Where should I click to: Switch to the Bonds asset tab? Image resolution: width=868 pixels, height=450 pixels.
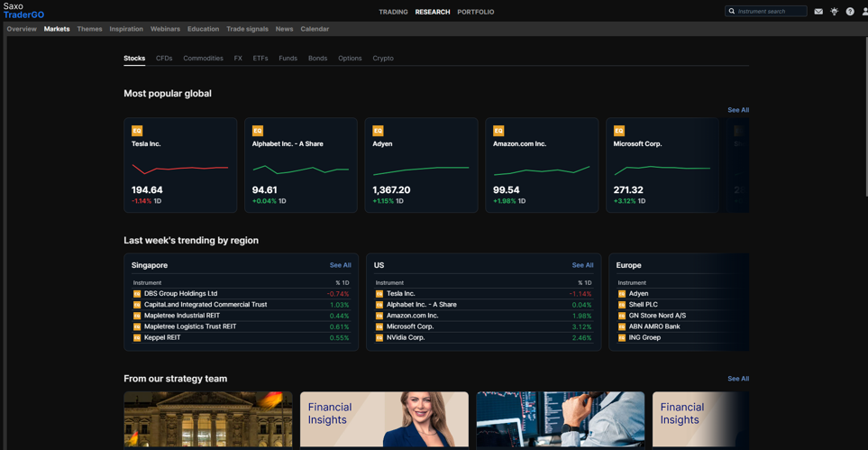pos(318,59)
